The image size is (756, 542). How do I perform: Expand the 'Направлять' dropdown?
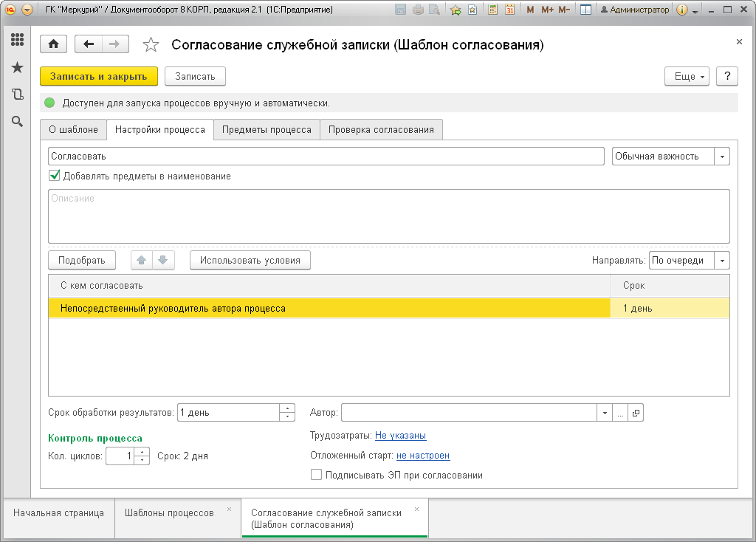[x=722, y=261]
